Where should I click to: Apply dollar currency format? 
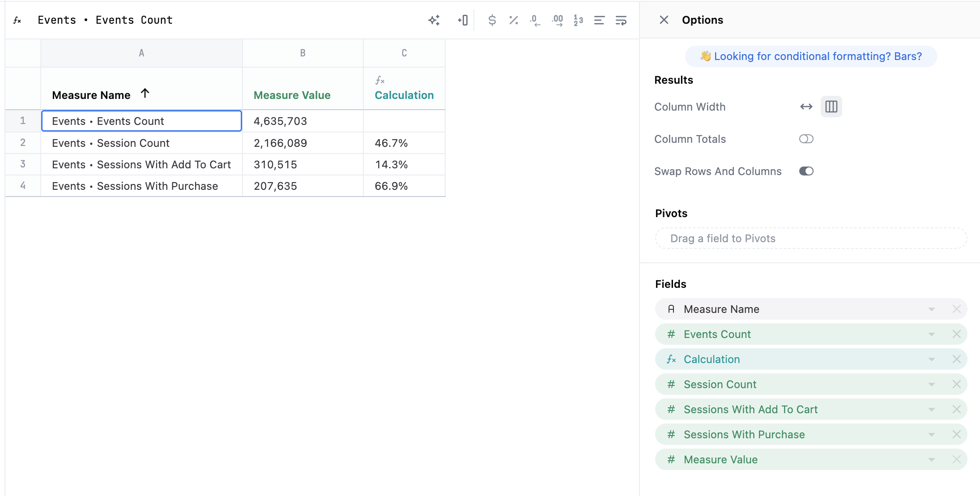pyautogui.click(x=492, y=20)
